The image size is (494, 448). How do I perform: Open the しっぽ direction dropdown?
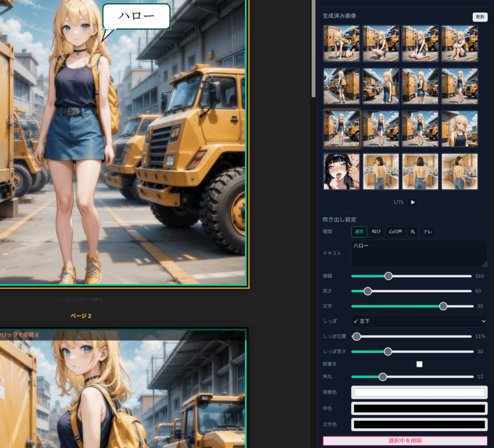[419, 321]
